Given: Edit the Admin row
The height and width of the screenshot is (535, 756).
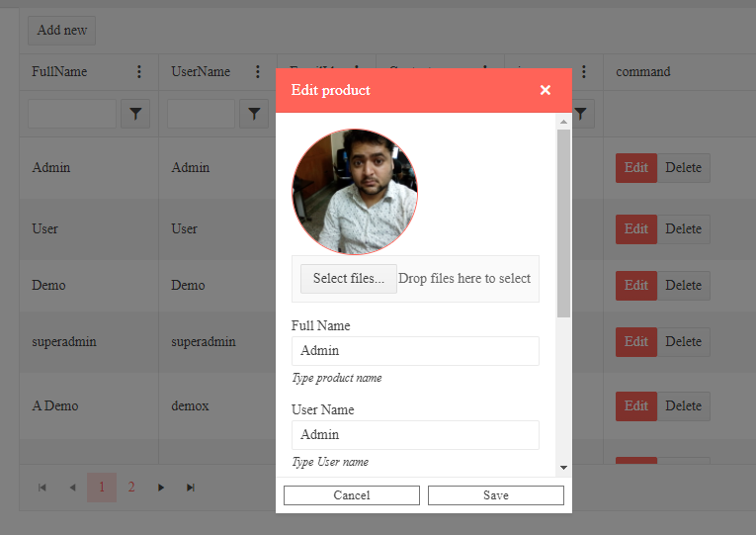Looking at the screenshot, I should point(636,168).
